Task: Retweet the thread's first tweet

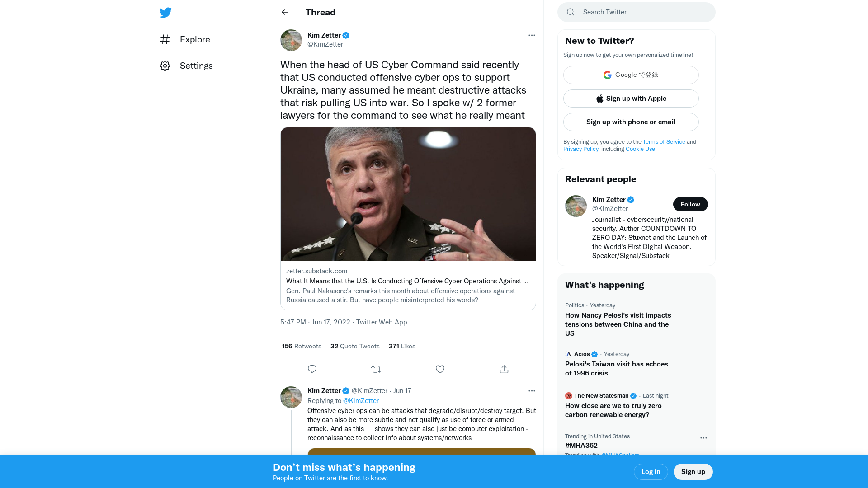Action: [376, 369]
